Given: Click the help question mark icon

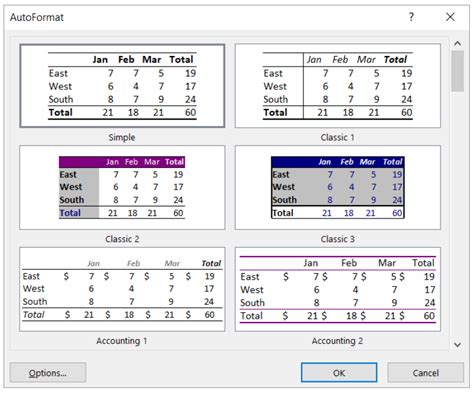Looking at the screenshot, I should [x=411, y=17].
